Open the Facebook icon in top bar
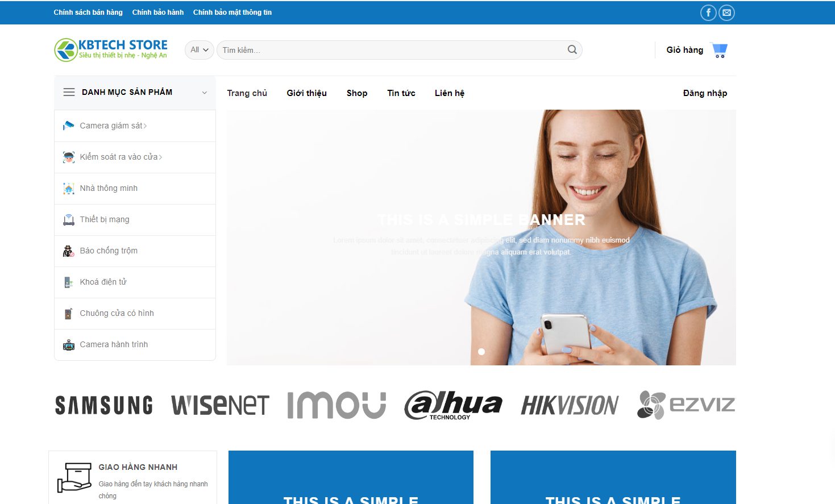The image size is (835, 504). pos(708,13)
